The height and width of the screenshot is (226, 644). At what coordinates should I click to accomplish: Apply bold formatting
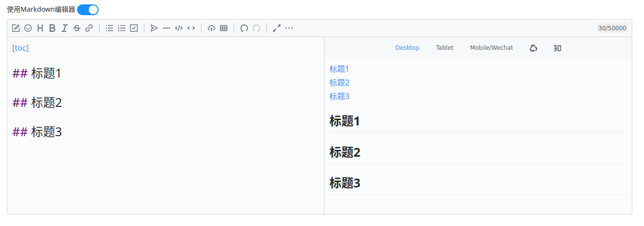coord(52,28)
